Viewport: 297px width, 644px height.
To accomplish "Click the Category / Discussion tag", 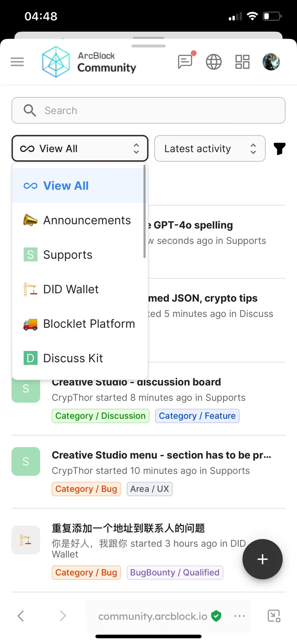I will click(100, 416).
